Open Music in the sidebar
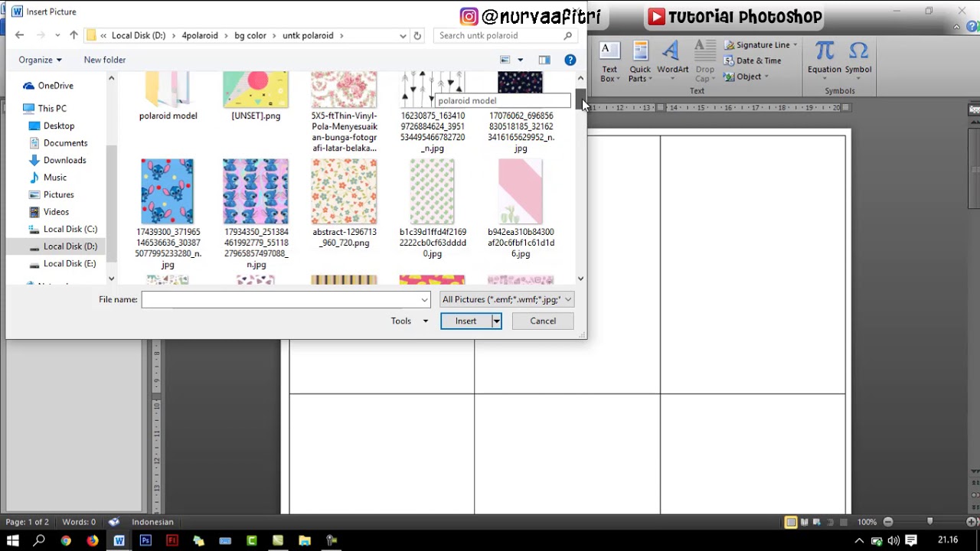This screenshot has width=980, height=551. click(55, 178)
